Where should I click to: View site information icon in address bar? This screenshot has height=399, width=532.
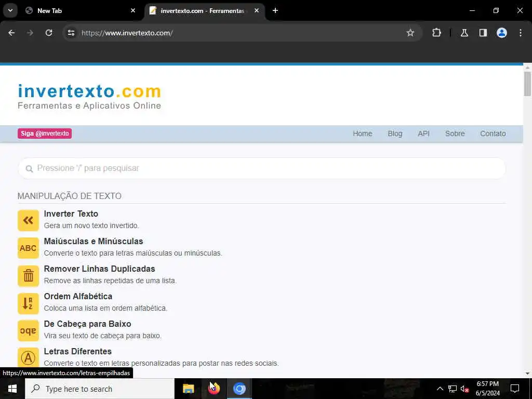(x=71, y=33)
